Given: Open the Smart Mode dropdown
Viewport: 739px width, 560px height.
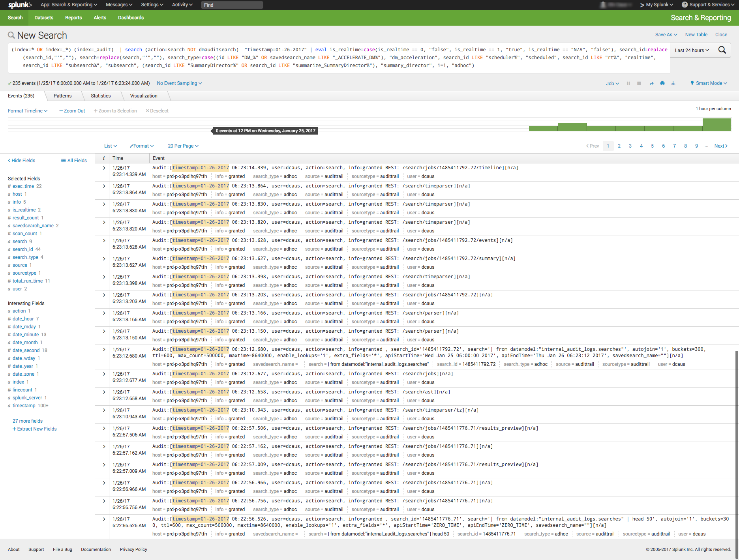Looking at the screenshot, I should [708, 83].
